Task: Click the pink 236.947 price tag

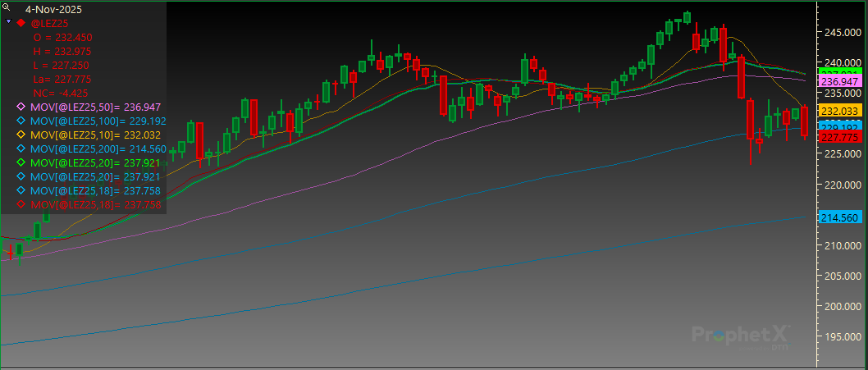Action: pos(838,82)
